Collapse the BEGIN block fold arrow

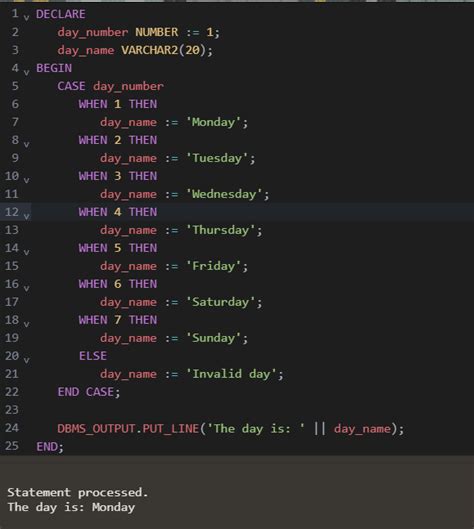(x=26, y=72)
